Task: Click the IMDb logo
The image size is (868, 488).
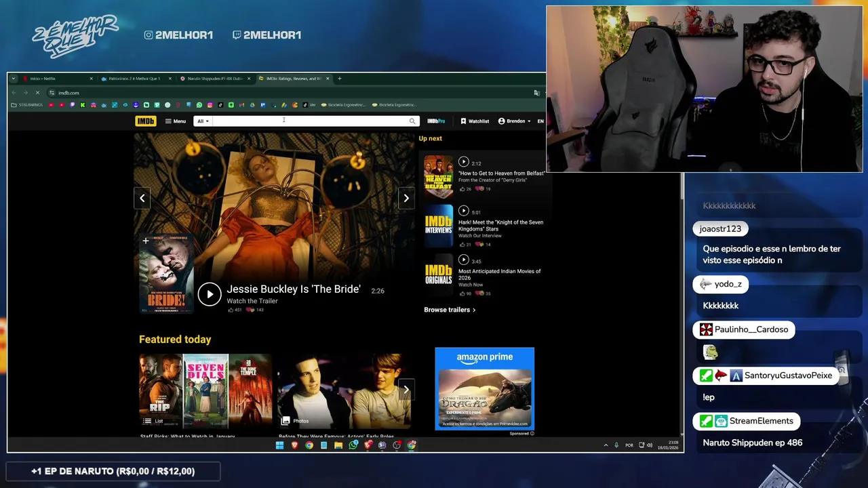Action: (x=146, y=121)
